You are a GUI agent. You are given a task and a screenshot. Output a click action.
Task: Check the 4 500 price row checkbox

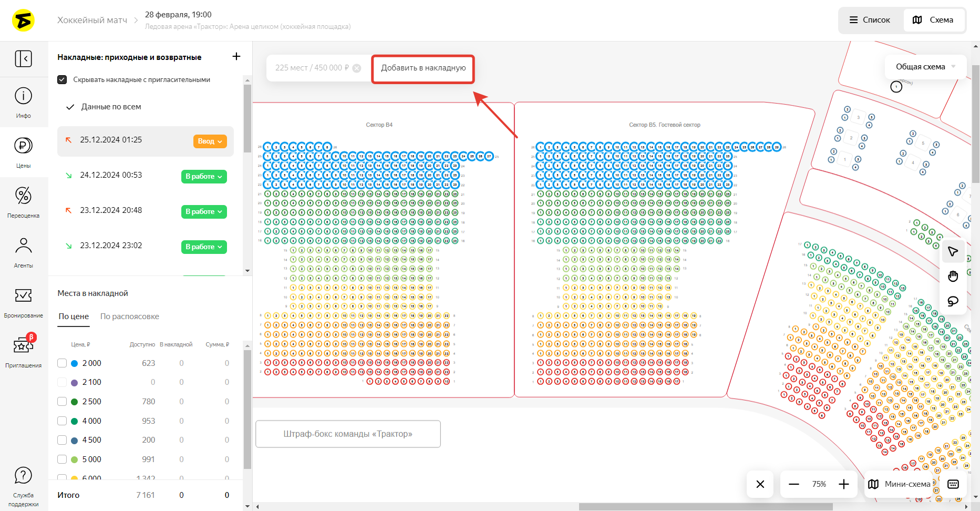[62, 440]
